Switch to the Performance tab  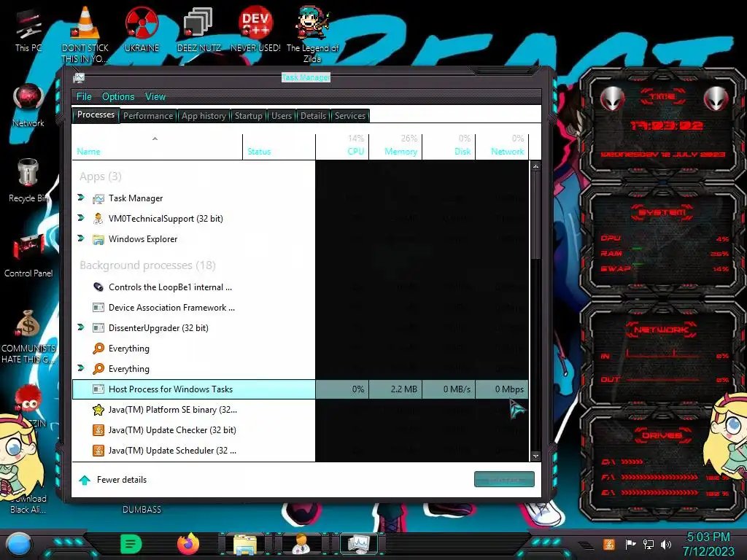click(x=148, y=116)
